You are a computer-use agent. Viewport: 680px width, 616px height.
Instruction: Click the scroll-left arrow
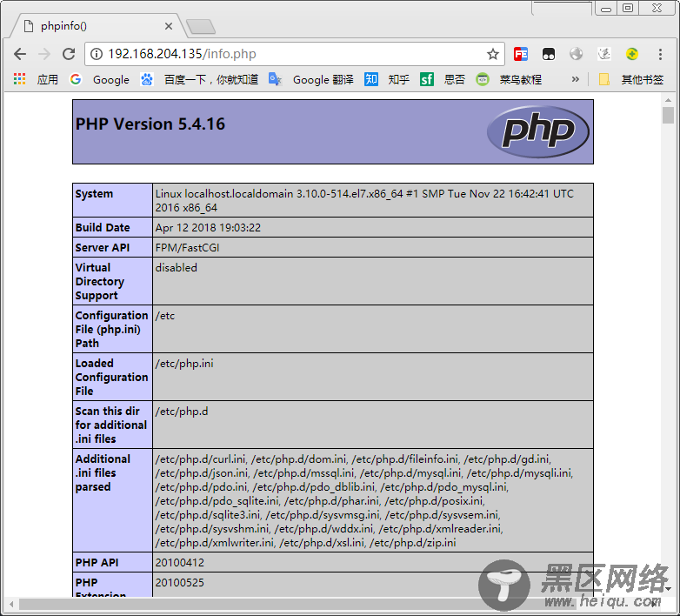click(11, 604)
